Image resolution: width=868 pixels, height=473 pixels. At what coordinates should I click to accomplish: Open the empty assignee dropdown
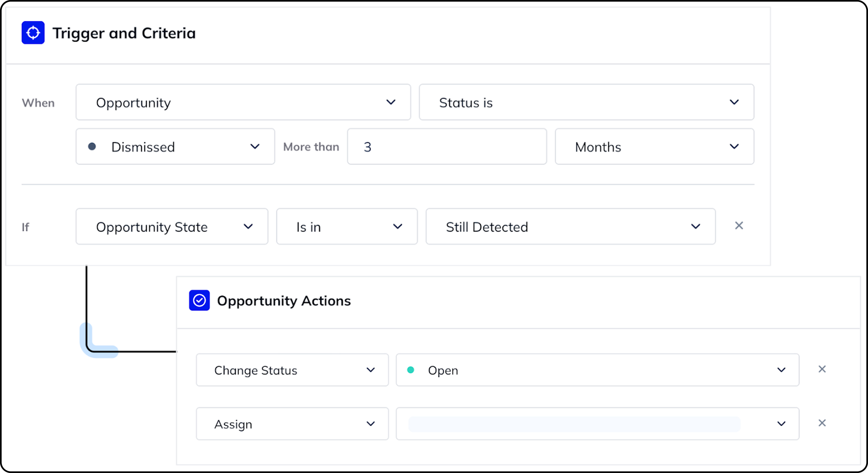point(597,424)
